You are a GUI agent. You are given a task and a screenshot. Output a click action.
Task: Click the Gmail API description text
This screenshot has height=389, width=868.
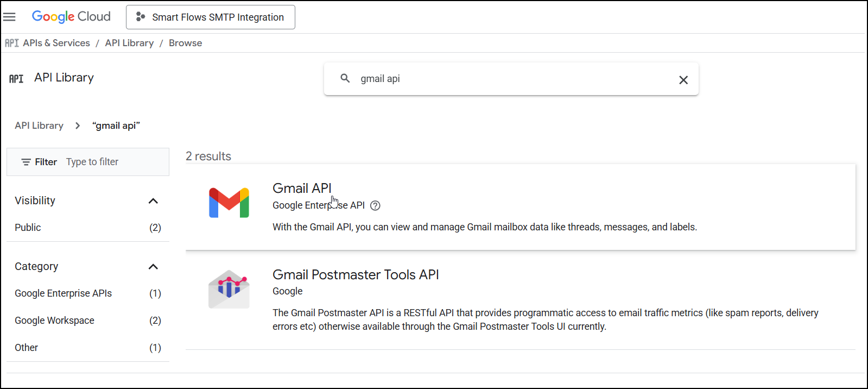tap(485, 227)
